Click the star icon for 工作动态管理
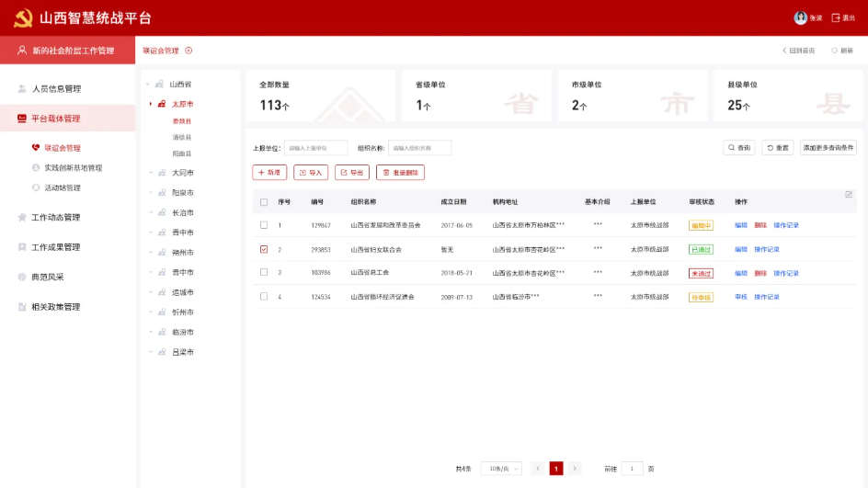This screenshot has height=488, width=868. click(x=22, y=218)
